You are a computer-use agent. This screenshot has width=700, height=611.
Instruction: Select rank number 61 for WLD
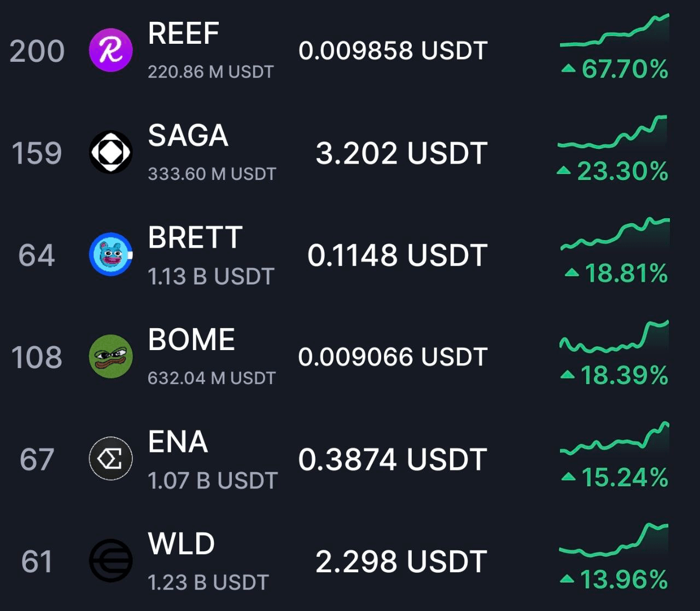pyautogui.click(x=37, y=562)
